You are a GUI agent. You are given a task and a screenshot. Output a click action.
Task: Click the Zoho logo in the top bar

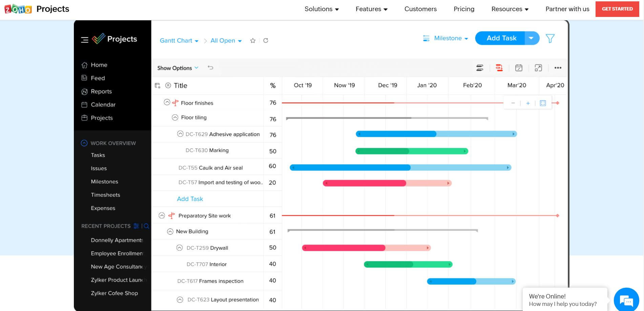click(x=18, y=9)
